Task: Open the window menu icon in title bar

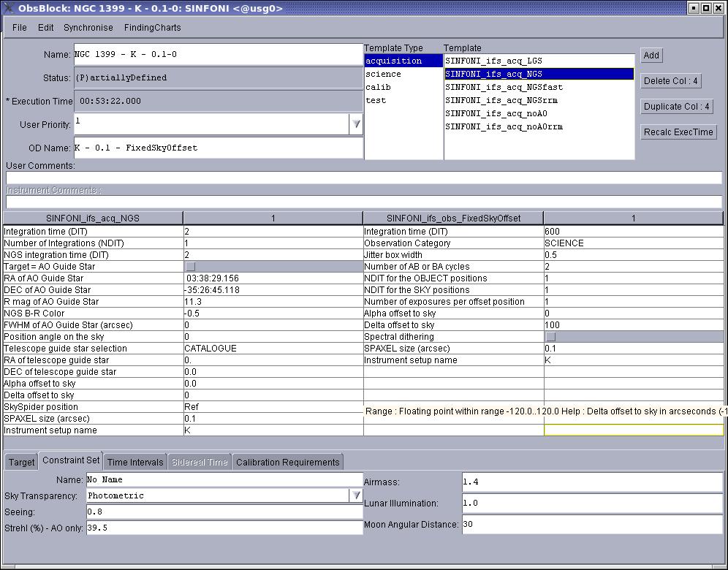Action: tap(8, 8)
